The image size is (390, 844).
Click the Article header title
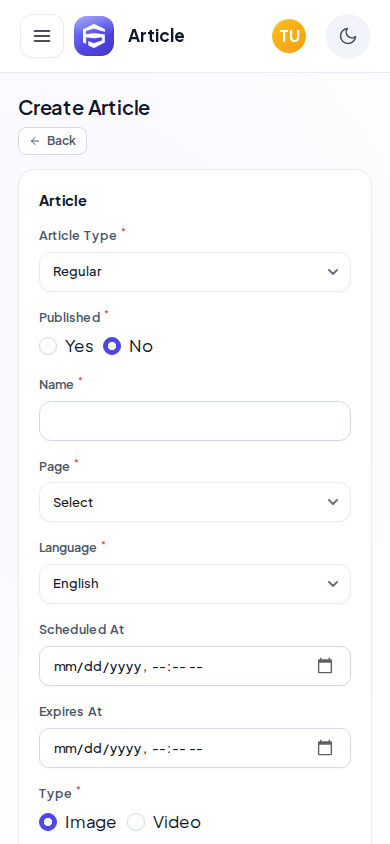click(x=156, y=36)
